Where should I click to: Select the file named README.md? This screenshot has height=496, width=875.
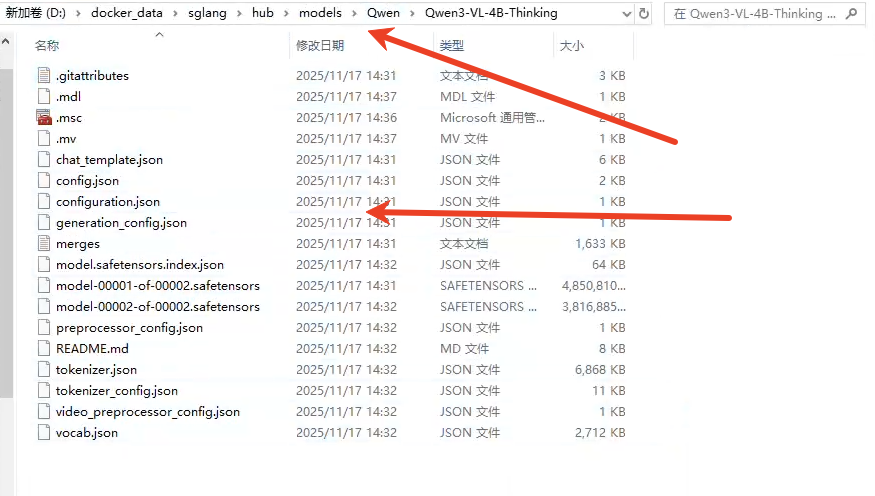pyautogui.click(x=93, y=349)
